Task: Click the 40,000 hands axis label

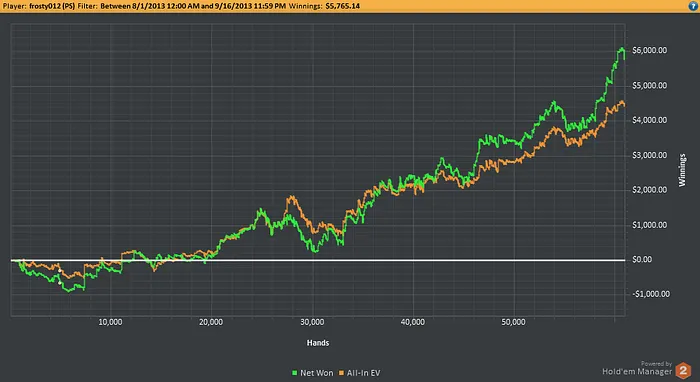Action: 413,322
